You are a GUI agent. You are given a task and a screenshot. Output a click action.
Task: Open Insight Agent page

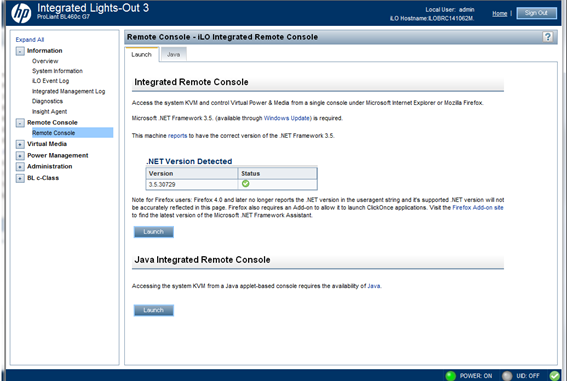[x=49, y=112]
